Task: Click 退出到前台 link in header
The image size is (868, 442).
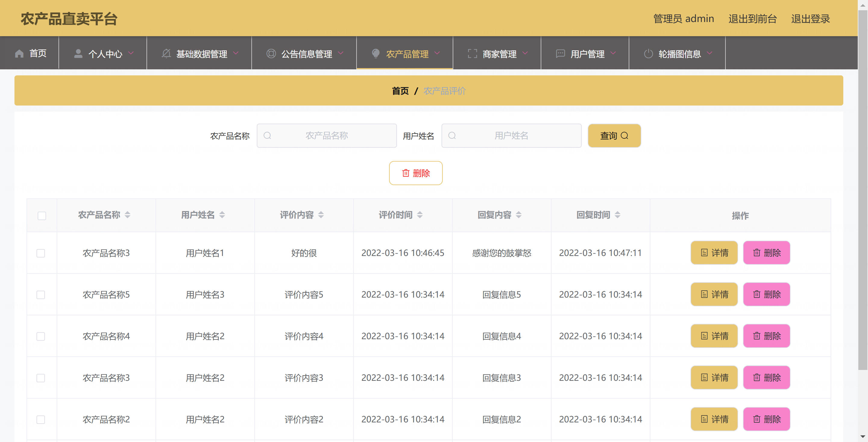Action: [753, 19]
